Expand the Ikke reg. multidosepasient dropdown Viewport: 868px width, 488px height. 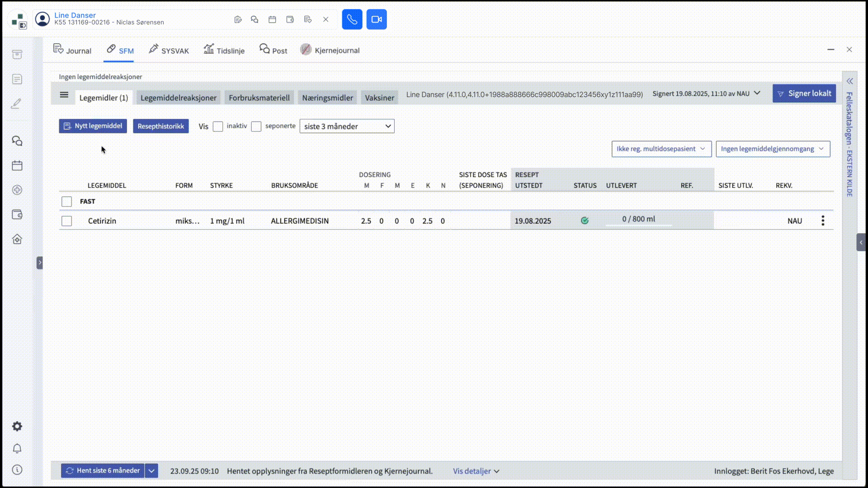[661, 149]
